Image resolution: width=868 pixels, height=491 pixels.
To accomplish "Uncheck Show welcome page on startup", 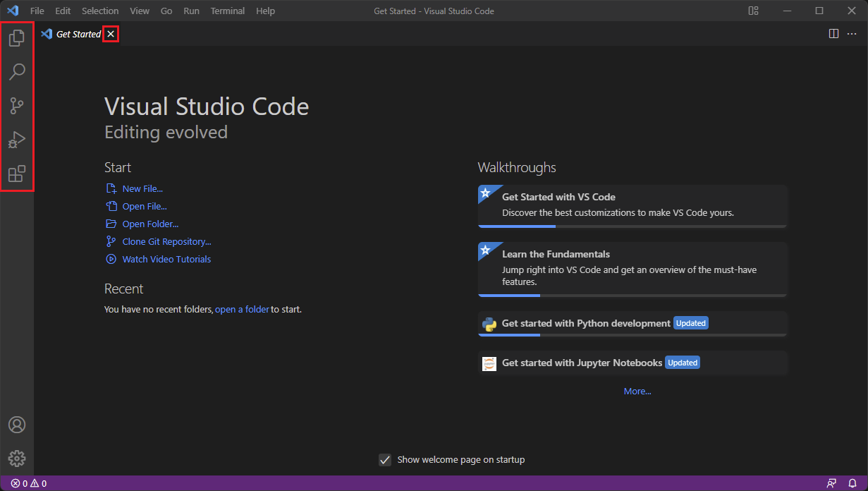I will click(385, 460).
